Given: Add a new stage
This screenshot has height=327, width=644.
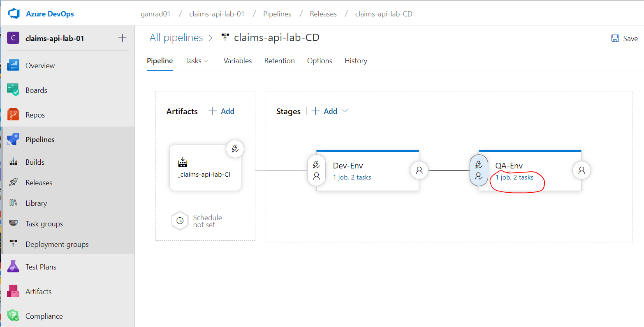Looking at the screenshot, I should tap(324, 111).
